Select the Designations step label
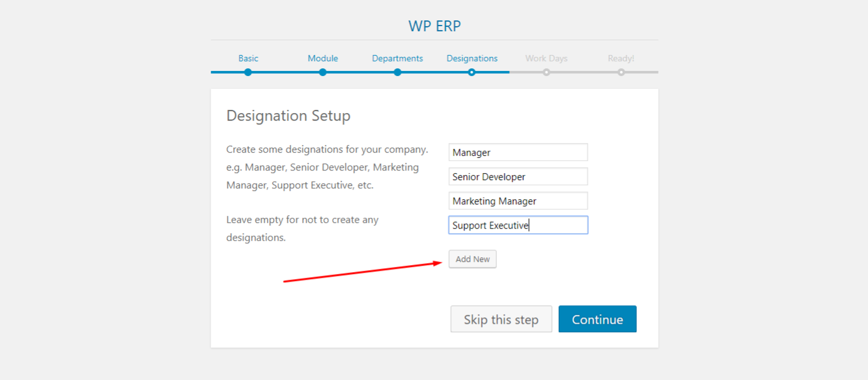This screenshot has width=868, height=380. 472,58
